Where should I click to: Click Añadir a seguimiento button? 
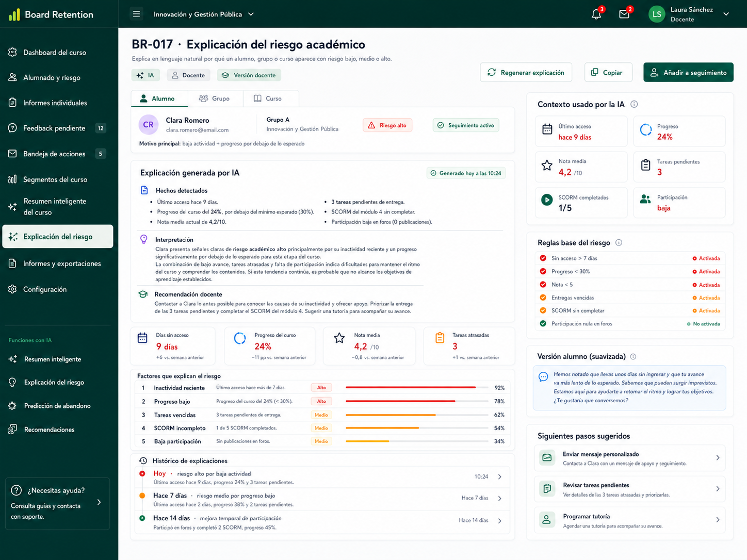[x=688, y=72]
